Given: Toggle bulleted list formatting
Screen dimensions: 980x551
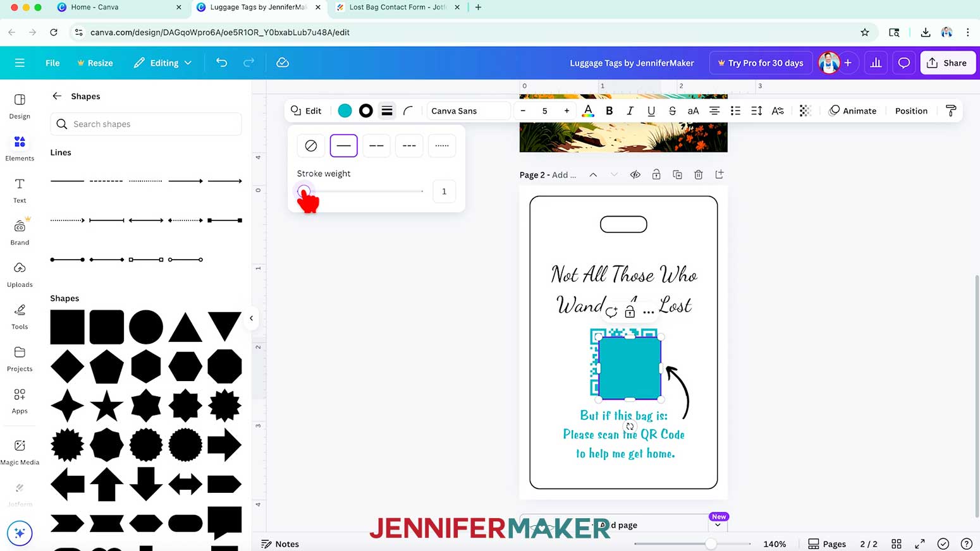Looking at the screenshot, I should pos(735,111).
